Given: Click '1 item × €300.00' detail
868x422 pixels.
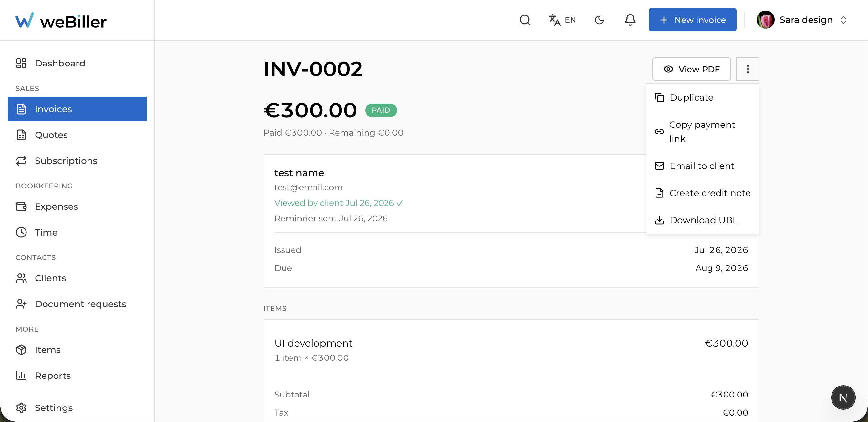Looking at the screenshot, I should pyautogui.click(x=312, y=358).
